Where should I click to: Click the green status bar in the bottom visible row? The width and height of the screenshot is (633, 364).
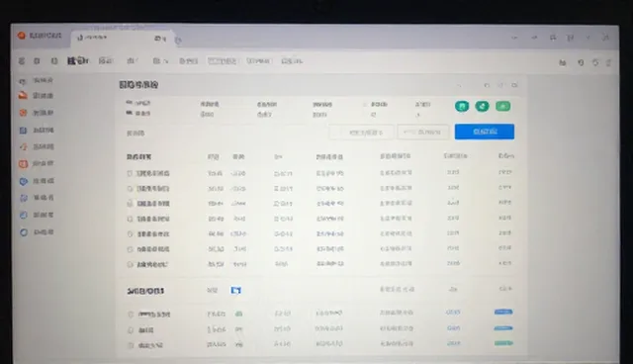click(x=503, y=343)
